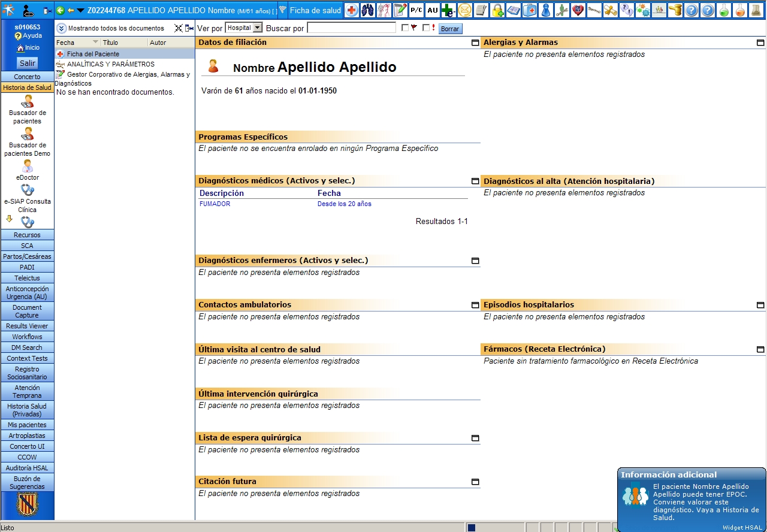Click the first aid kit icon

(x=530, y=10)
